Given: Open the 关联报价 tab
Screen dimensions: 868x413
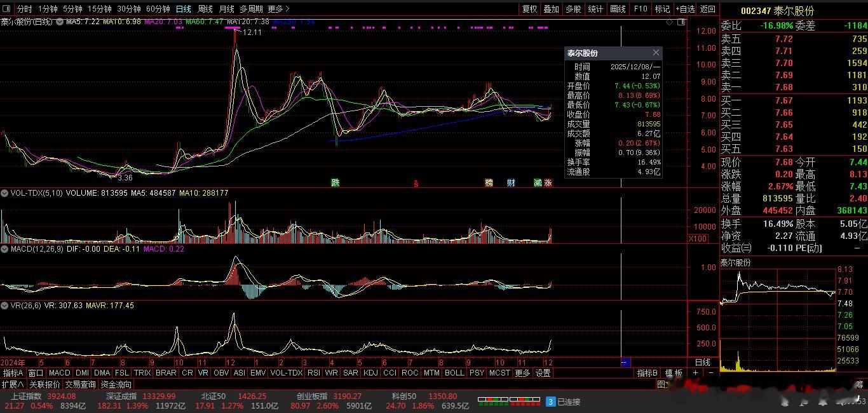Looking at the screenshot, I should coord(44,384).
